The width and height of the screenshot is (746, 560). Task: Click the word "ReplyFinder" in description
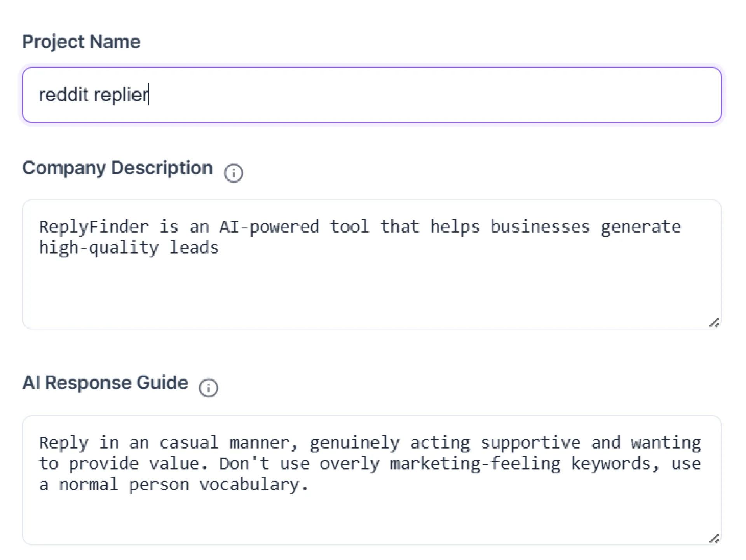94,227
